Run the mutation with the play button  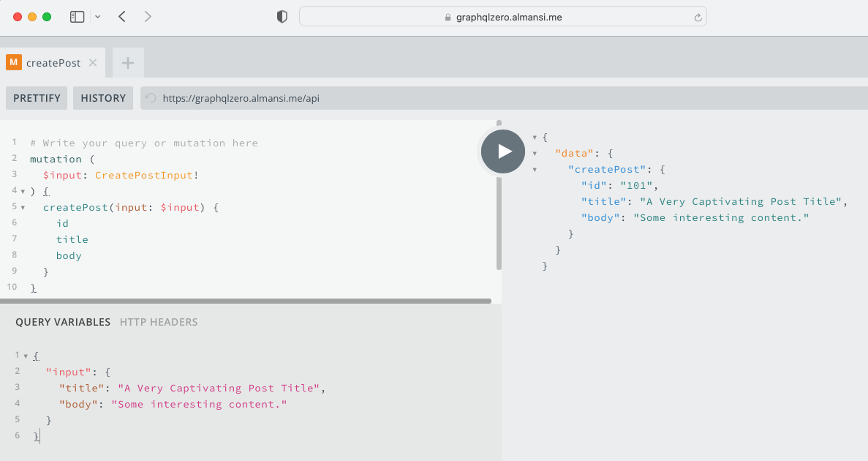coord(502,151)
